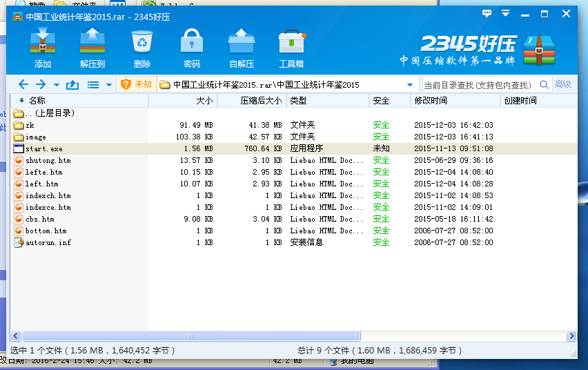The width and height of the screenshot is (588, 370).
Task: Click the feedback speech bubble icon
Action: pos(487,14)
